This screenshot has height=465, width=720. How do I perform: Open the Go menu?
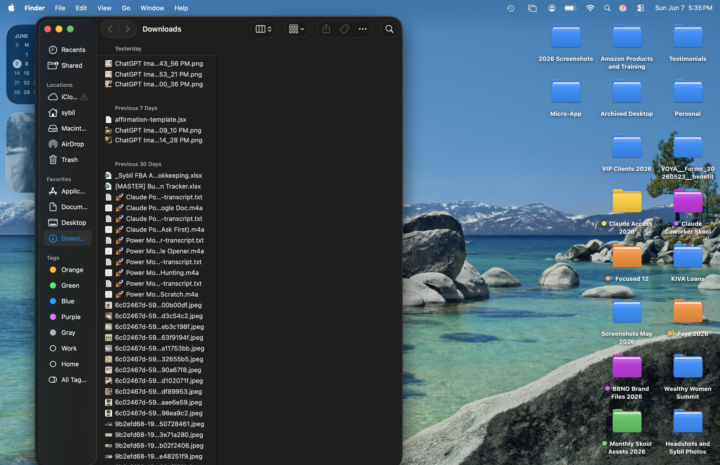coord(126,8)
